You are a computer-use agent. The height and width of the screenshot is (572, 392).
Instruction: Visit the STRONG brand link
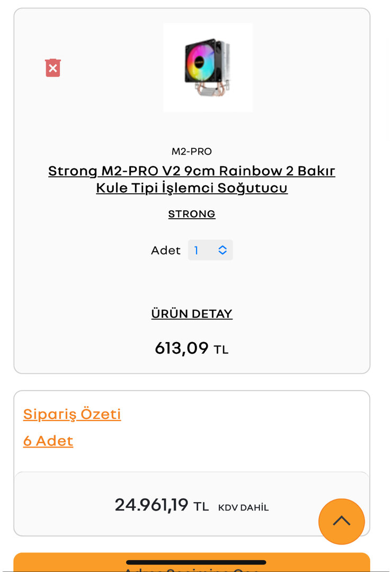[x=192, y=214]
